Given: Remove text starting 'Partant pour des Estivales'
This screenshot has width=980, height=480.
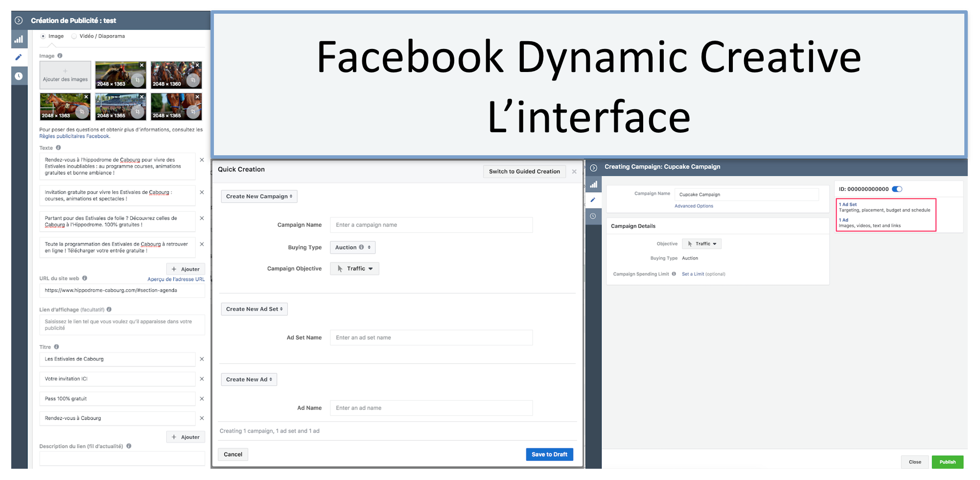Looking at the screenshot, I should click(202, 218).
